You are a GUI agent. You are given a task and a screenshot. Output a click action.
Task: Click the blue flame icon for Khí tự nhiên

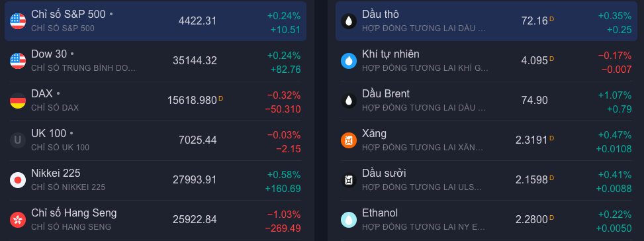(x=349, y=61)
